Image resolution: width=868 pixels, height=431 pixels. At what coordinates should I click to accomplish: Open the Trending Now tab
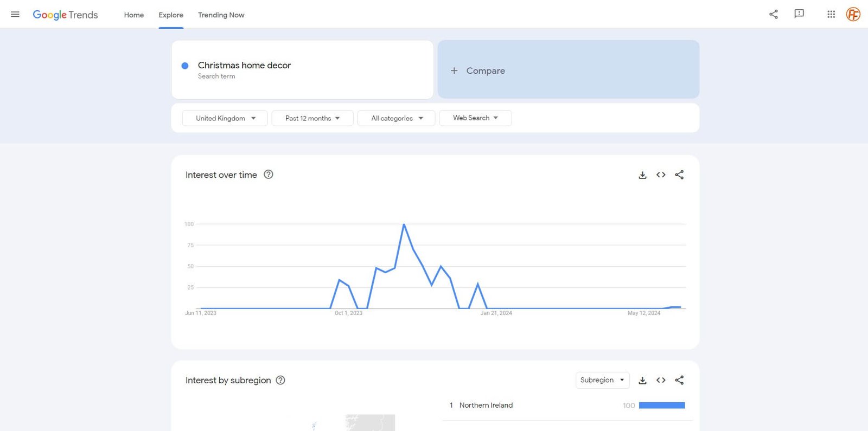coord(221,15)
